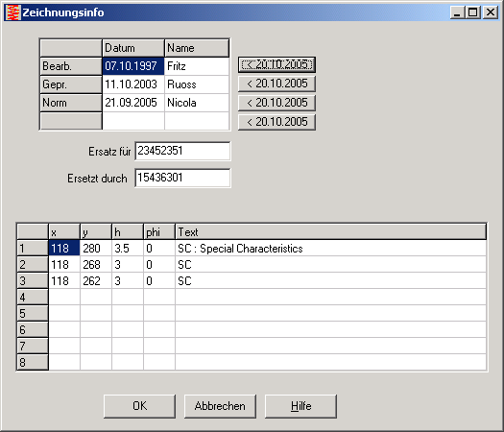Click the 'Text' column header in lower table
The height and width of the screenshot is (432, 504).
click(331, 231)
